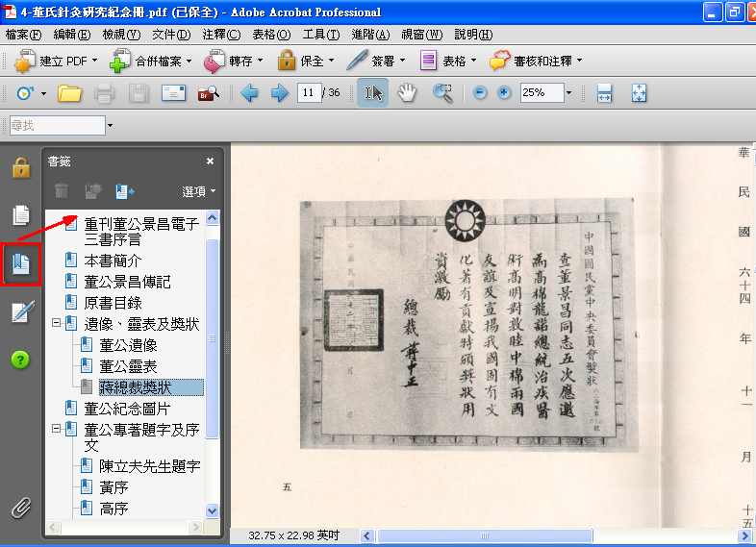The height and width of the screenshot is (547, 756).
Task: Select the 陳立夫先生題字 bookmark
Action: (x=150, y=466)
